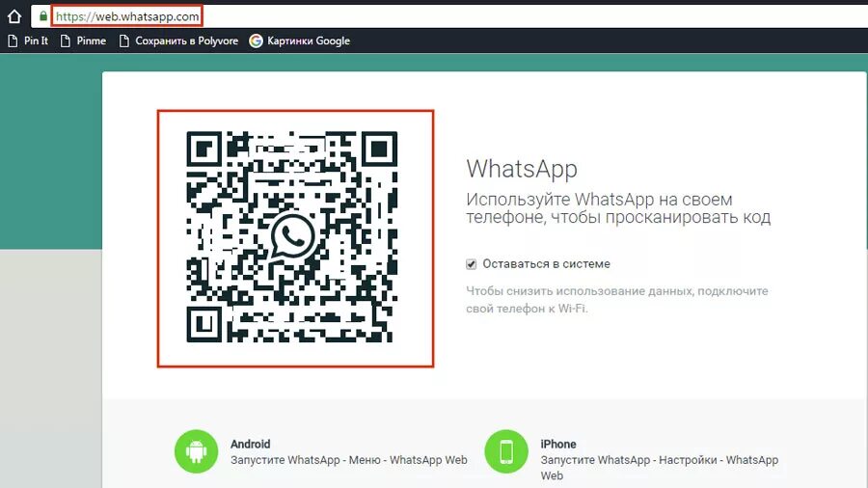Click the Используйте WhatsApp на своем телефоне text
This screenshot has height=488, width=868.
pos(618,208)
